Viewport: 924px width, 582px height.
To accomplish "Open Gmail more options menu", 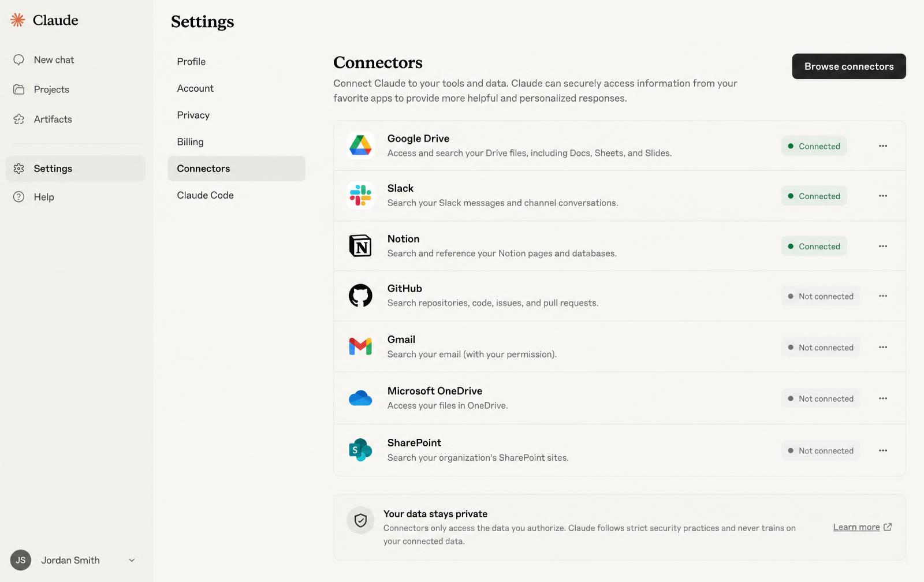I will point(883,347).
